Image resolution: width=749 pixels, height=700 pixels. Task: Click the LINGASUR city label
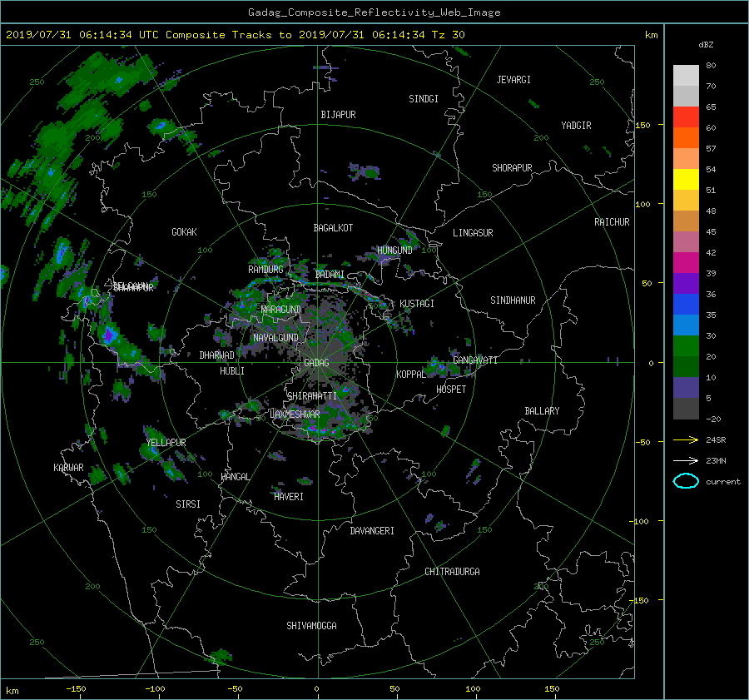[x=473, y=233]
